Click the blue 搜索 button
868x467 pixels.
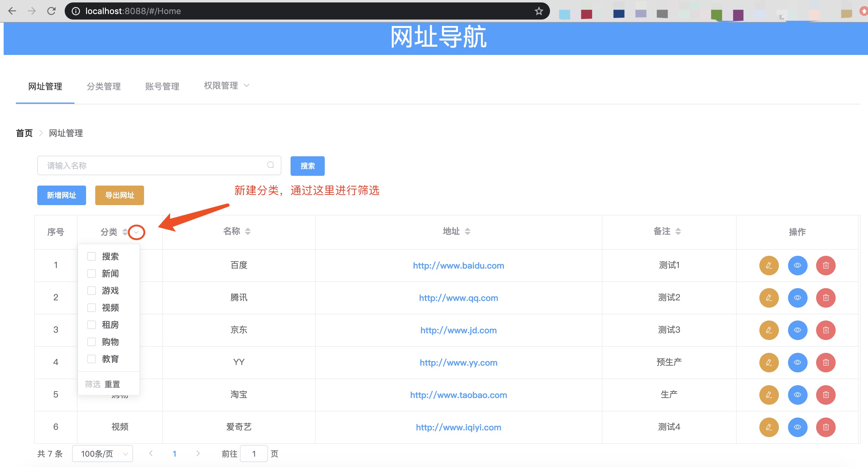tap(308, 166)
